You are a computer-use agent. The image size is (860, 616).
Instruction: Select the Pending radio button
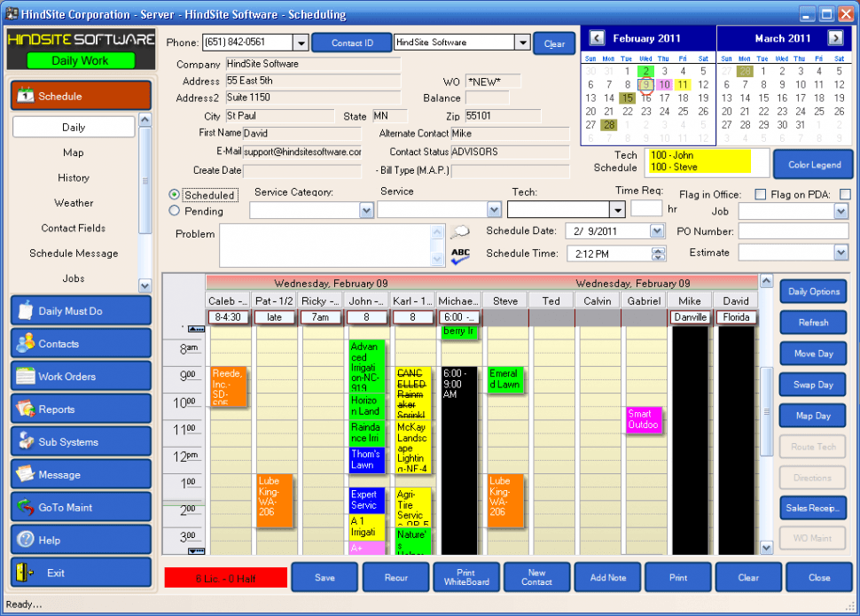tap(175, 211)
